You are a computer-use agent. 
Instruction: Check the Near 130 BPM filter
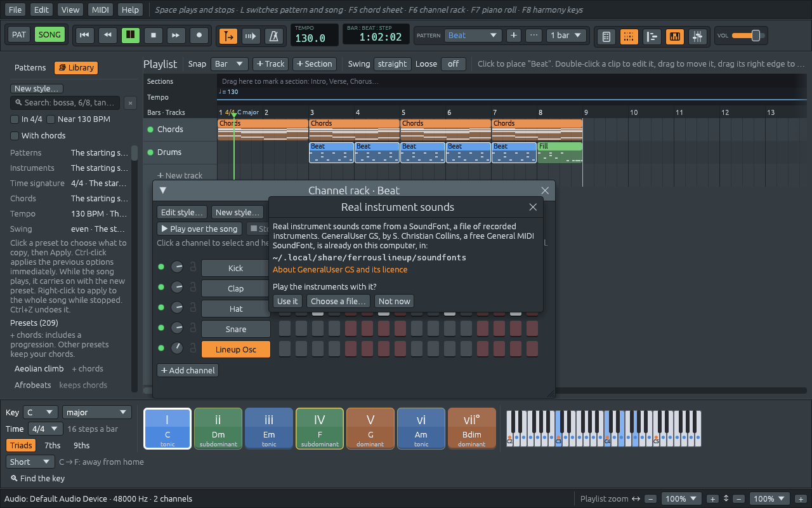(51, 119)
